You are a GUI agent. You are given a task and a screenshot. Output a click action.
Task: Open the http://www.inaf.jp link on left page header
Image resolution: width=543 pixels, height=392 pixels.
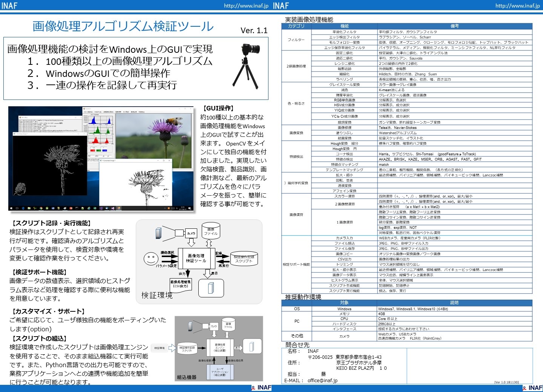[246, 6]
